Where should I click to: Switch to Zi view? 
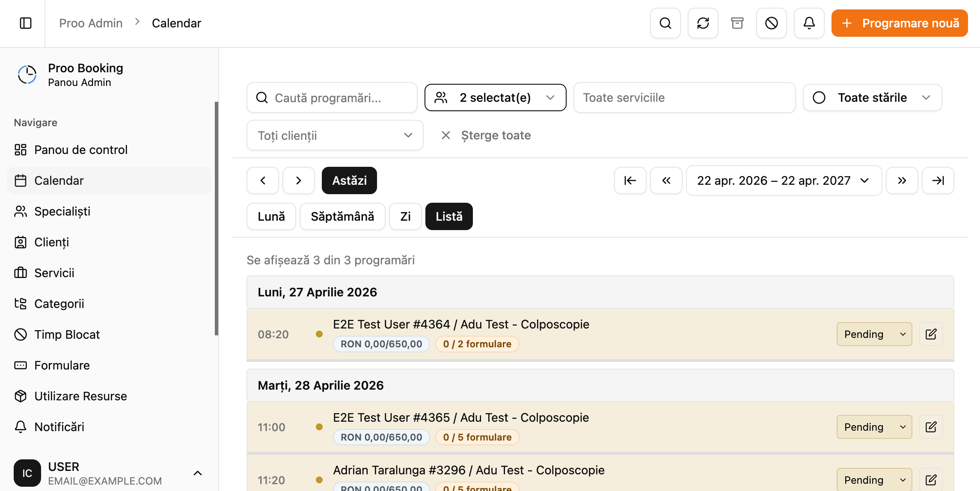[x=405, y=216]
